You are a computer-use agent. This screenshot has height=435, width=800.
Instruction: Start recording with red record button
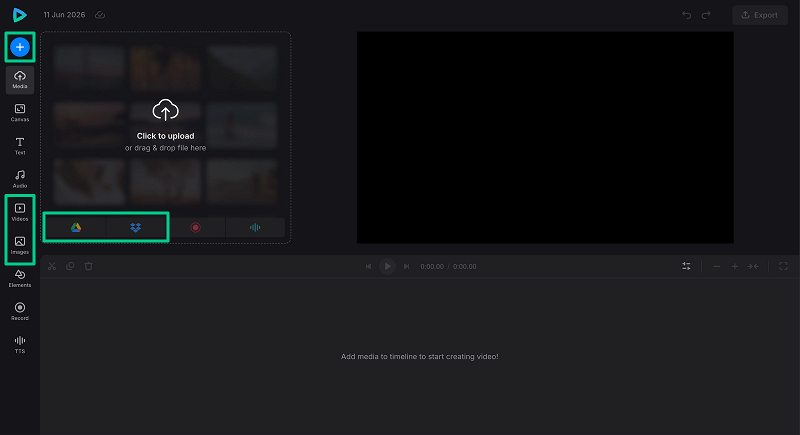coord(195,227)
